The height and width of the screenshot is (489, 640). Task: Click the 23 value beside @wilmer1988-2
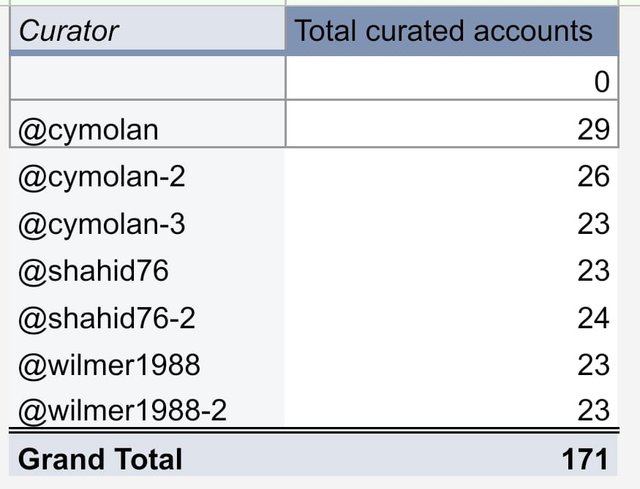click(452, 407)
